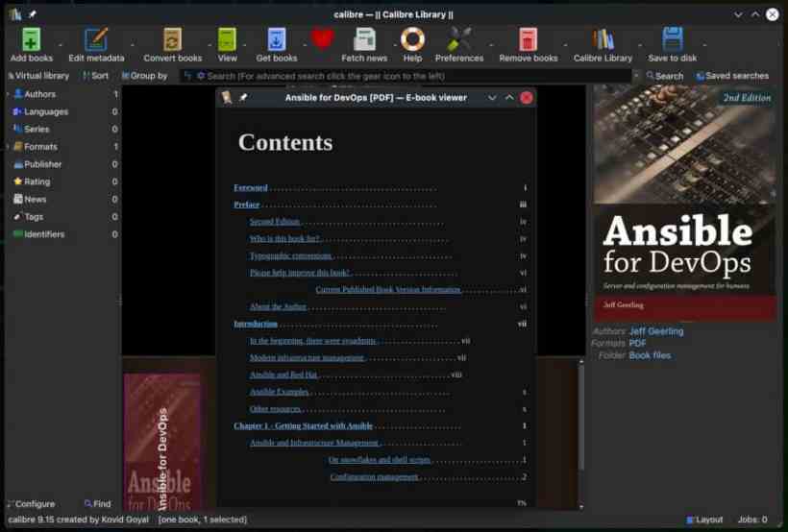Click the advanced search gear icon

[201, 76]
